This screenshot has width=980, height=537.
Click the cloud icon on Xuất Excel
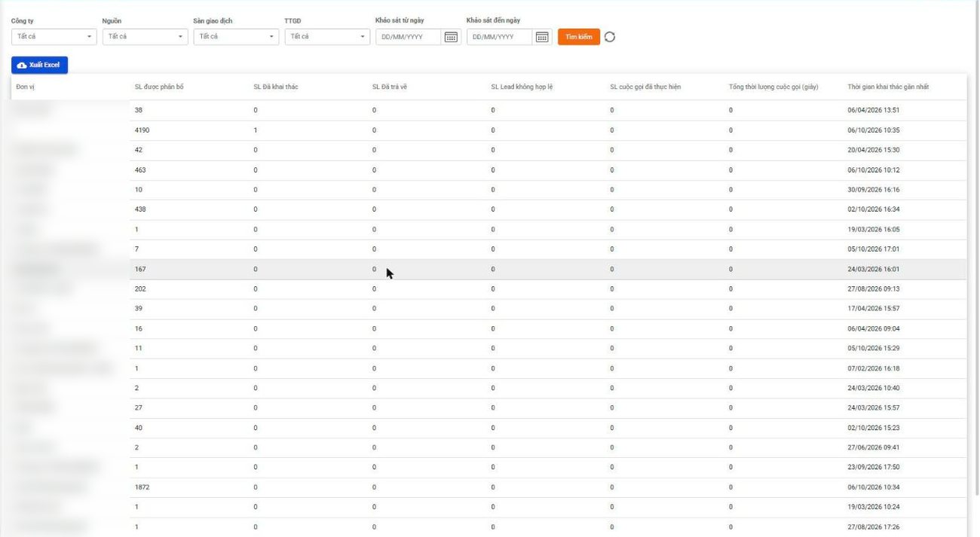[22, 66]
